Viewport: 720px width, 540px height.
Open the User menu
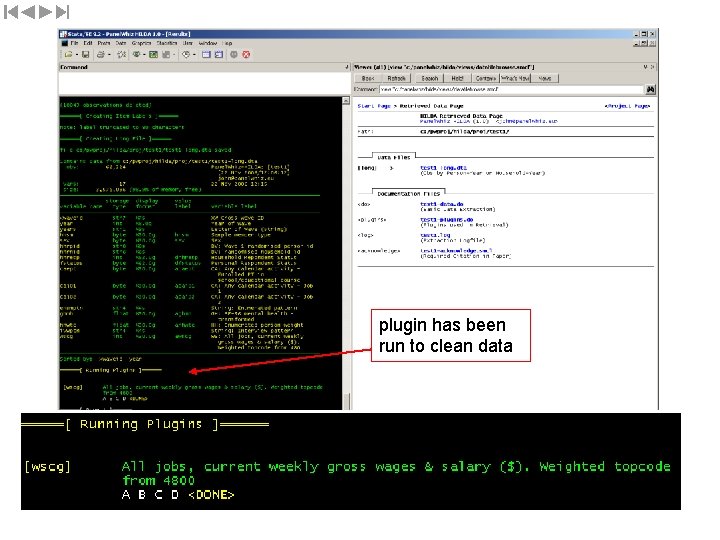point(188,43)
